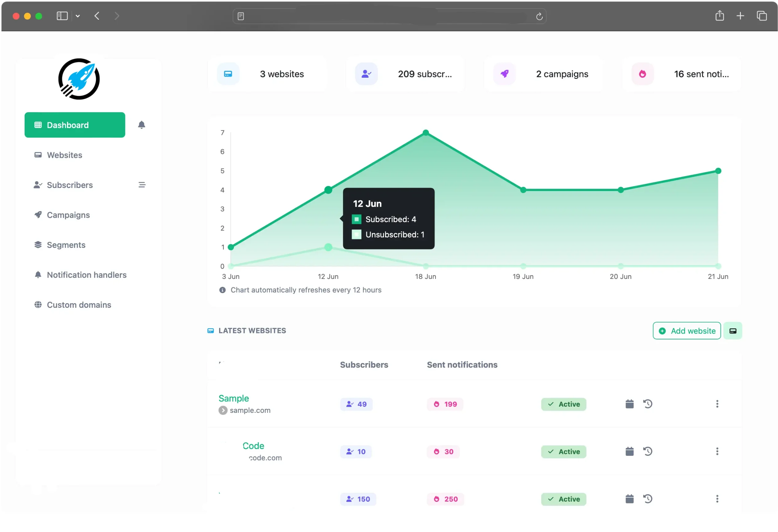Select '3 websites' stat text
778x532 pixels.
point(282,74)
